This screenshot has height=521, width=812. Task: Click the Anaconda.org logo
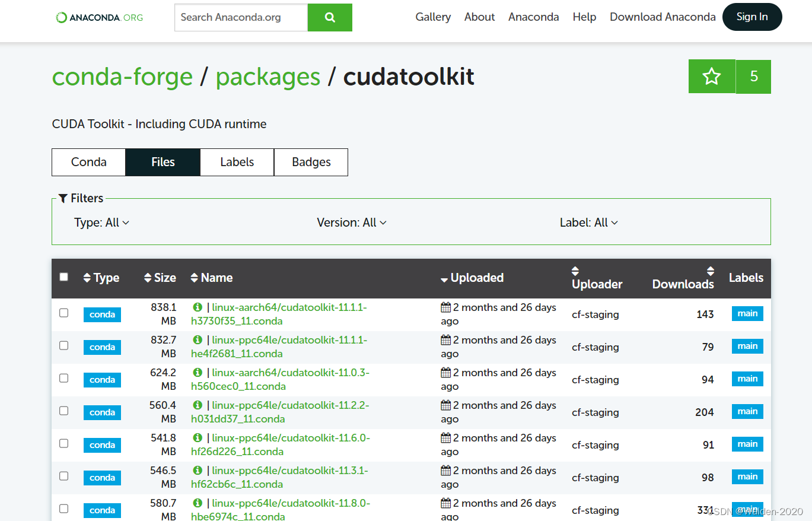tap(99, 17)
